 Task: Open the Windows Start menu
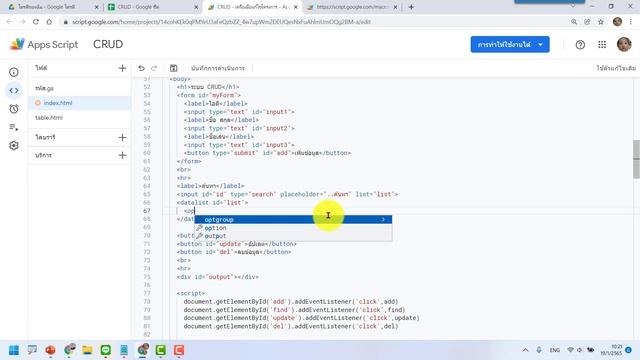point(14,350)
